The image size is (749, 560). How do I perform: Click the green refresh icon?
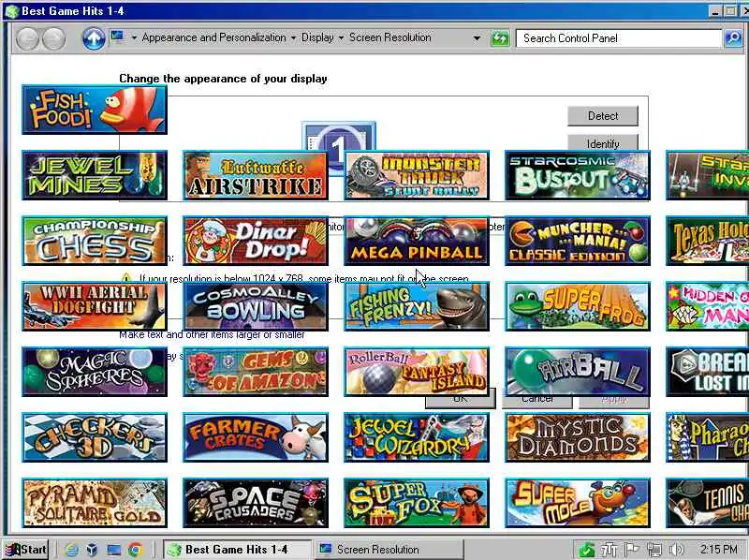[500, 38]
